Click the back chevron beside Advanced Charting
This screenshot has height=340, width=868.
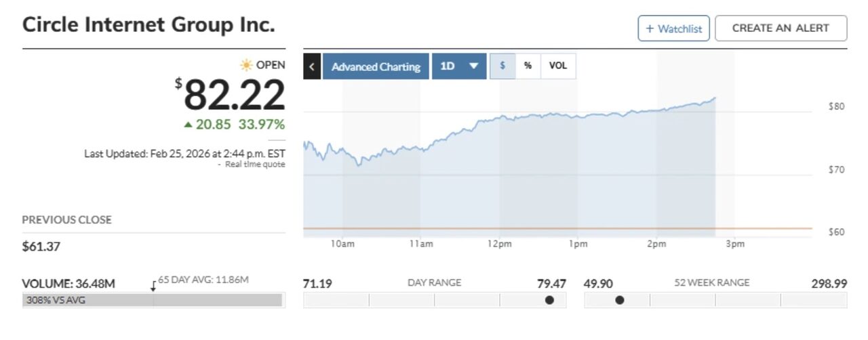[312, 66]
